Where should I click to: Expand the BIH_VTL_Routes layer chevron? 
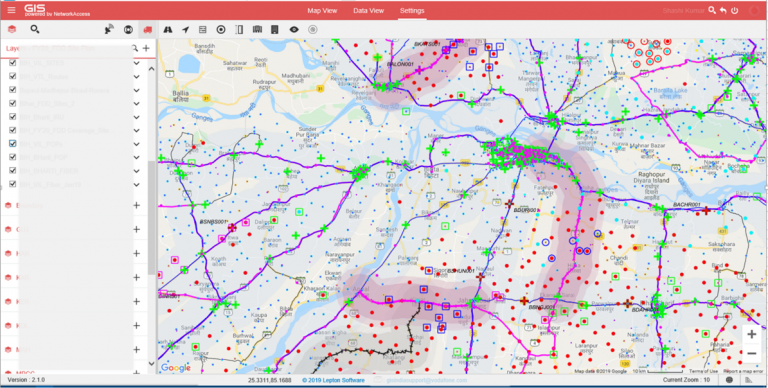[x=137, y=77]
